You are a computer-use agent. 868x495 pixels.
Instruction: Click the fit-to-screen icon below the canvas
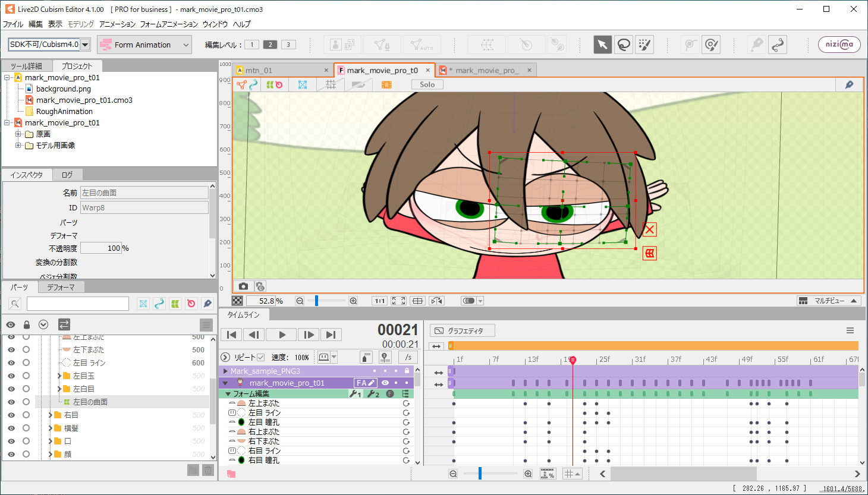click(x=398, y=301)
